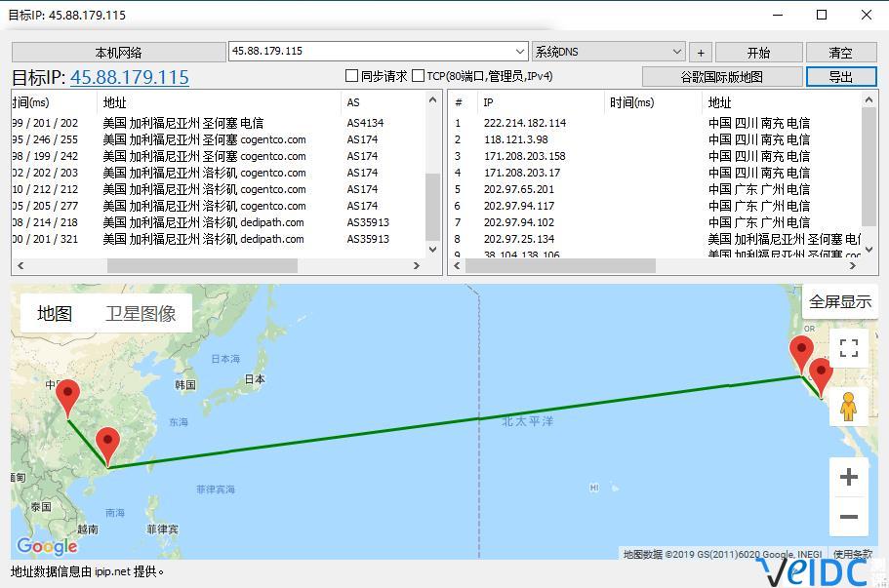Switch to 卫星图像 map view

(141, 313)
